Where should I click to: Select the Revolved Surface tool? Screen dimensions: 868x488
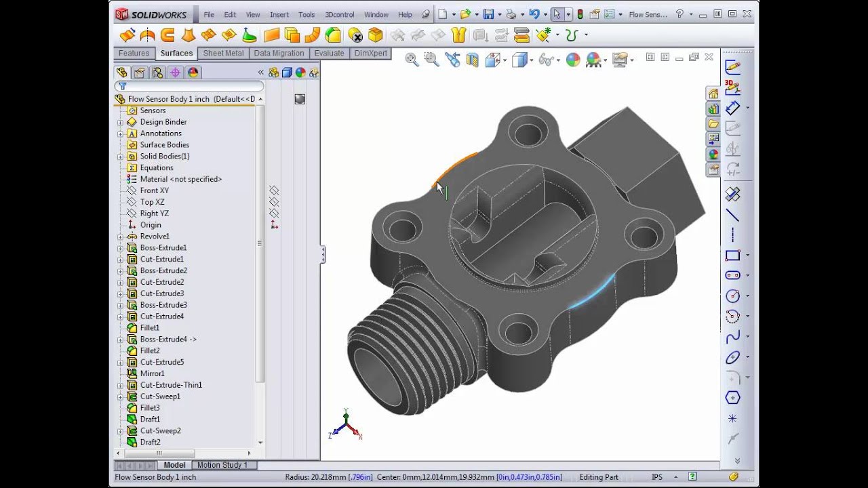147,35
